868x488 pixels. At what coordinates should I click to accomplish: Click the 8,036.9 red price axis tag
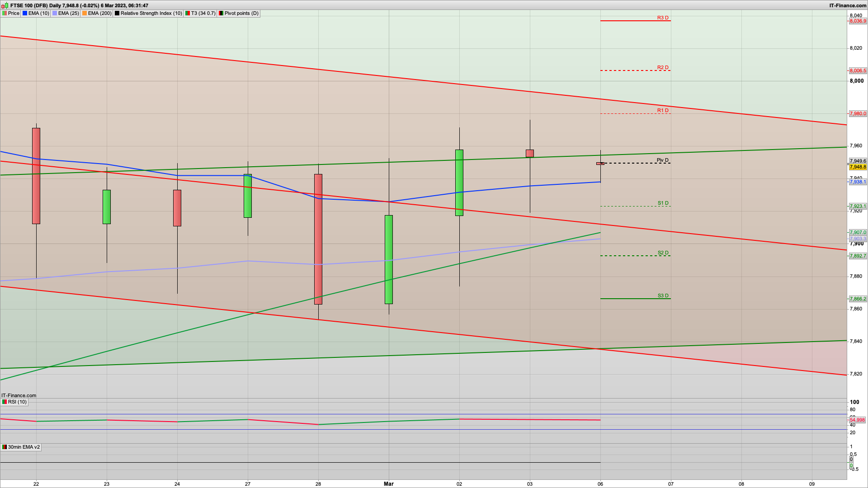(858, 21)
